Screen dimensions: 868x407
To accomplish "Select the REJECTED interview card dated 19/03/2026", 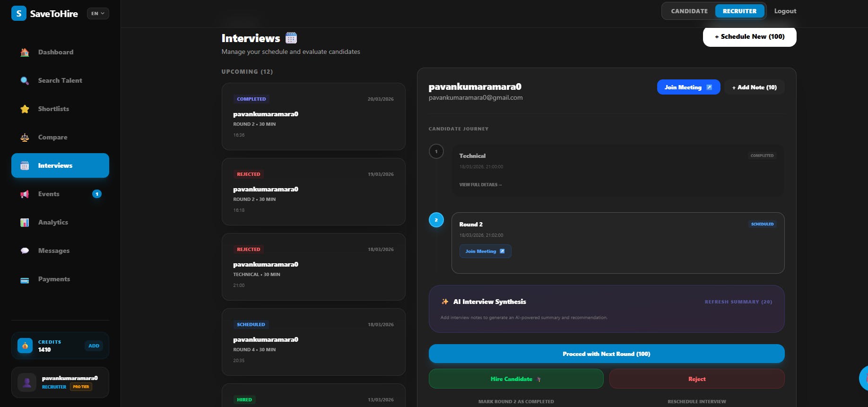I will (313, 191).
